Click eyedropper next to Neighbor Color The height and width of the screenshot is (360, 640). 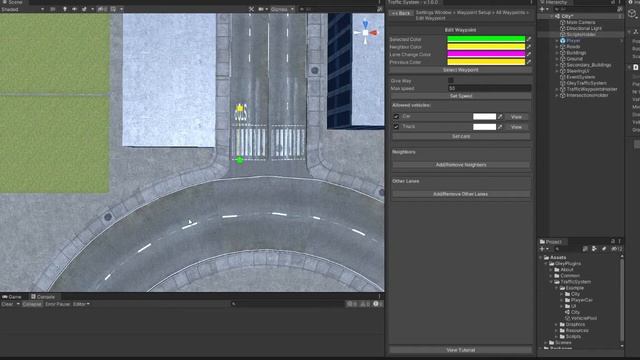[x=529, y=47]
